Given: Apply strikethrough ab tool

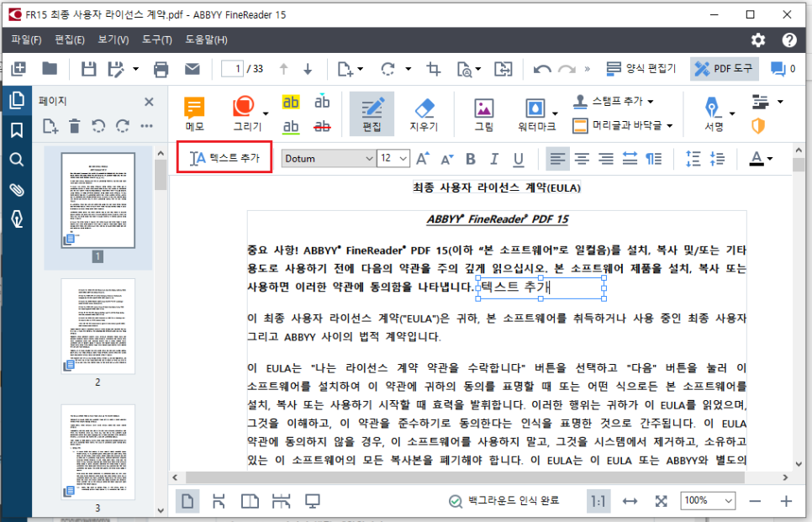Looking at the screenshot, I should (x=322, y=126).
